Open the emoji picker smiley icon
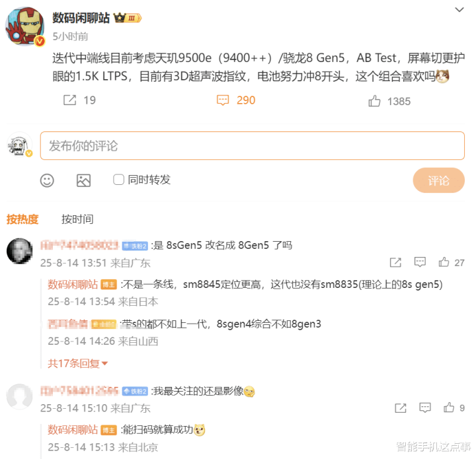 click(x=47, y=180)
